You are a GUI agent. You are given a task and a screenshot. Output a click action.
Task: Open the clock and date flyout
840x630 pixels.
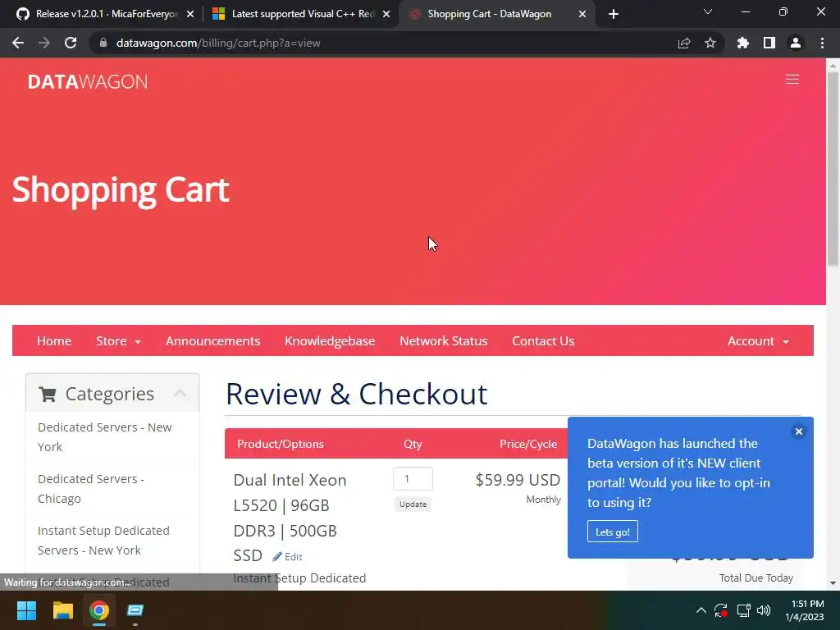(804, 610)
